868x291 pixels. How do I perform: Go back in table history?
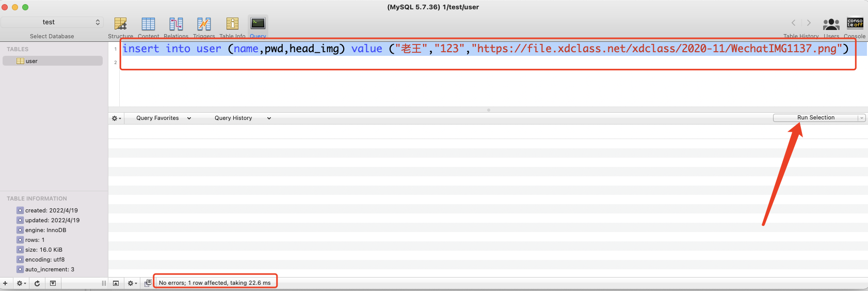(x=794, y=23)
